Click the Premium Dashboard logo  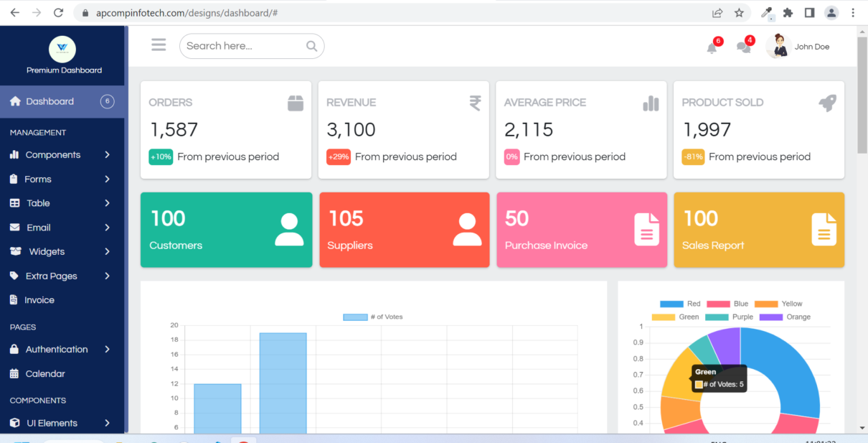click(x=62, y=49)
